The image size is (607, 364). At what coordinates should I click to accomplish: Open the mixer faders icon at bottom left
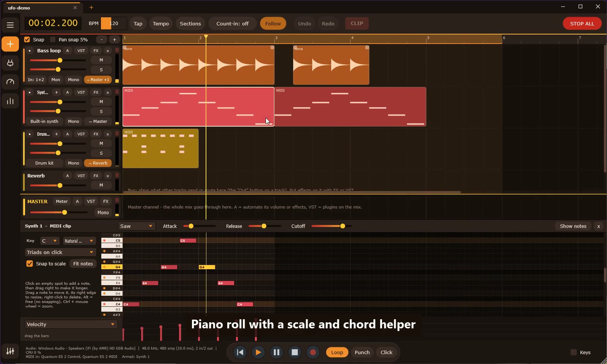click(10, 351)
